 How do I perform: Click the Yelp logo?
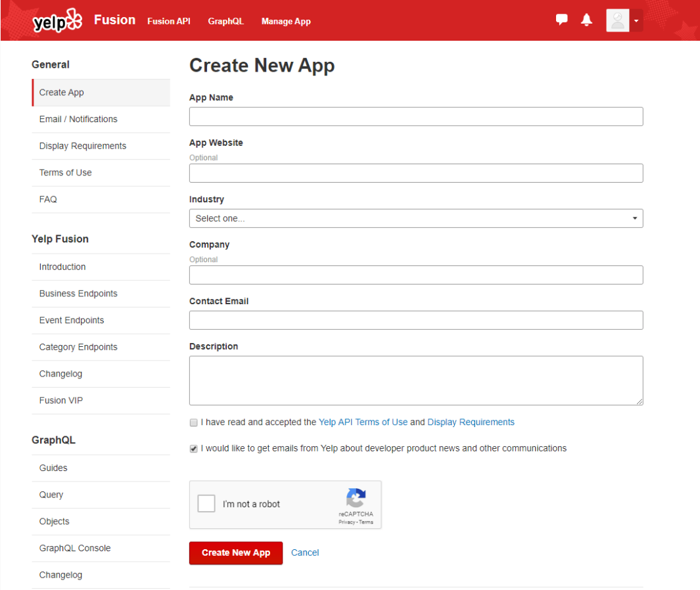tap(57, 20)
